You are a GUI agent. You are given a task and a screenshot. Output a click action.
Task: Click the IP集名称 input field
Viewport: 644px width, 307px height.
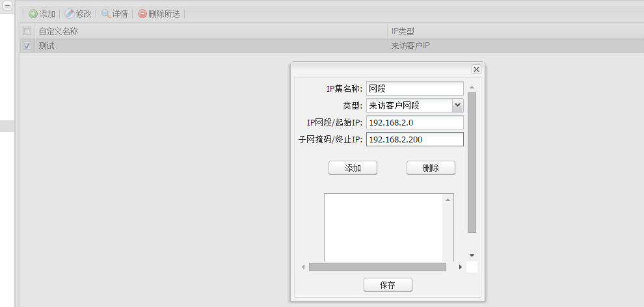414,88
